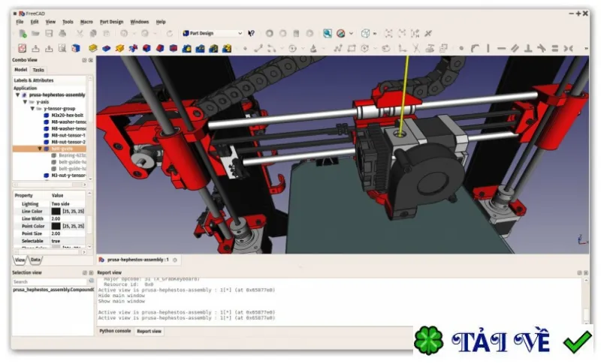Switch to the Python console tab
Screen dimensions: 601x364
[x=115, y=331]
